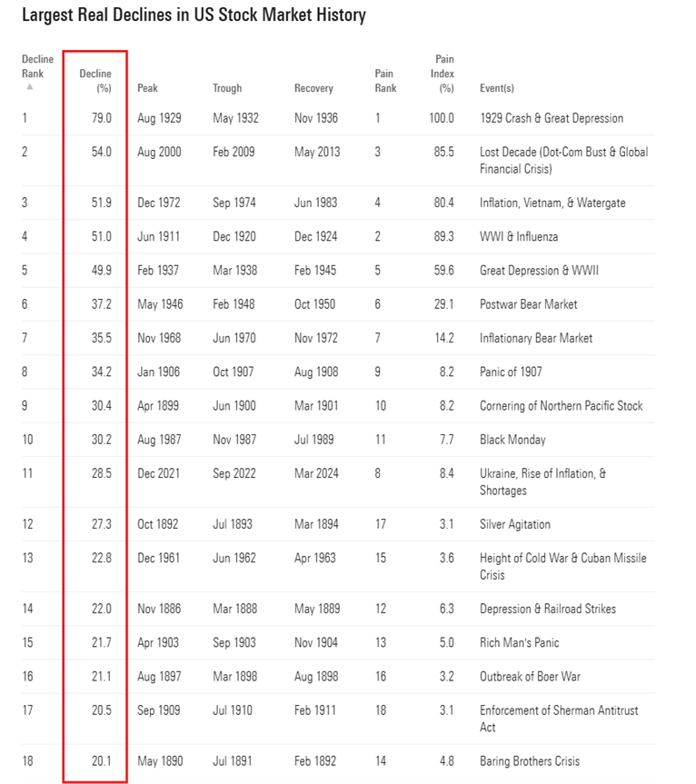
Task: Sort table by Peak column header
Action: click(147, 88)
